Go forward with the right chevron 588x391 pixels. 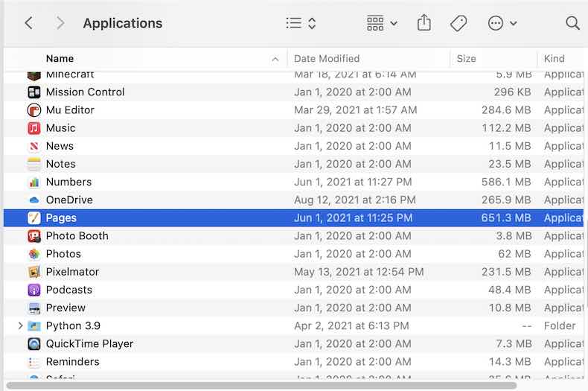coord(60,23)
